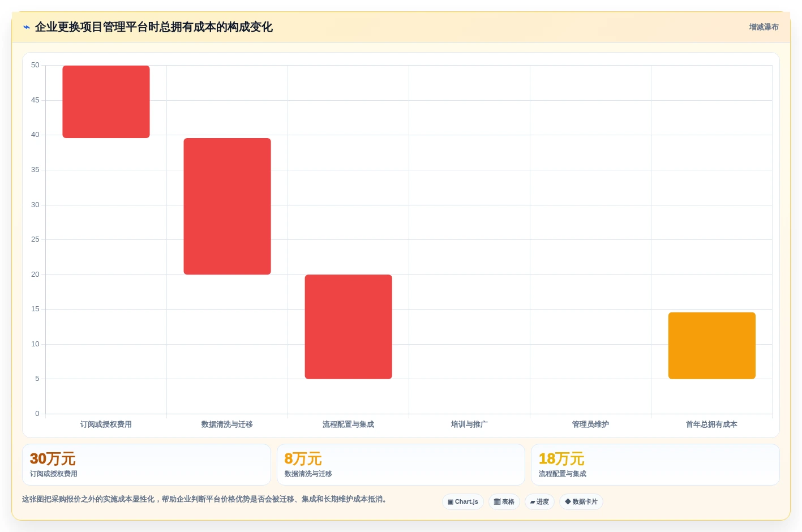Click the 进度 tag chip
Viewport: 802px width, 532px height.
(x=539, y=502)
